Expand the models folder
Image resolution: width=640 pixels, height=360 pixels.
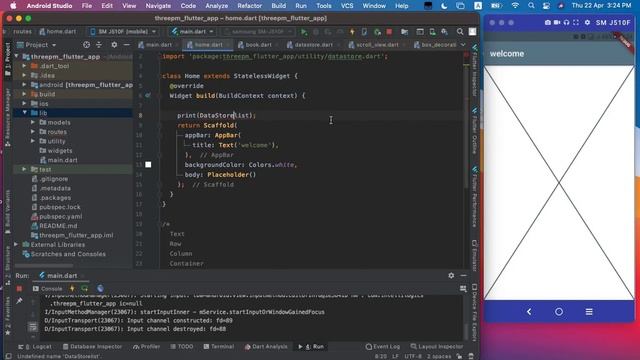33,122
